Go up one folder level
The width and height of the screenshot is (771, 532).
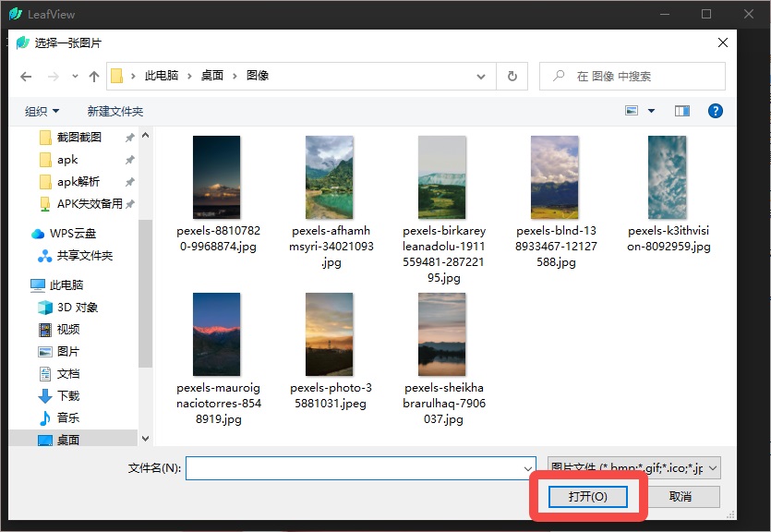[94, 77]
